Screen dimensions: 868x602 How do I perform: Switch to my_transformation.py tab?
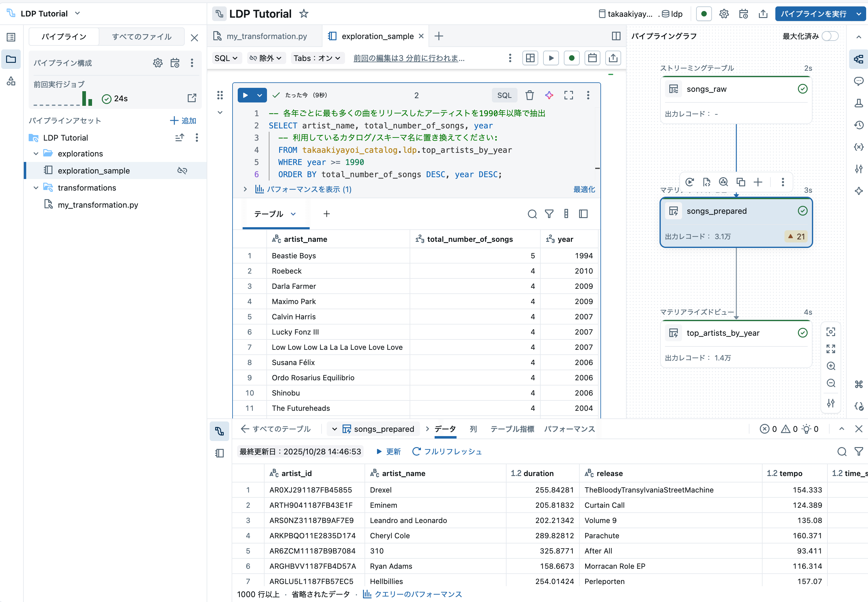coord(266,36)
